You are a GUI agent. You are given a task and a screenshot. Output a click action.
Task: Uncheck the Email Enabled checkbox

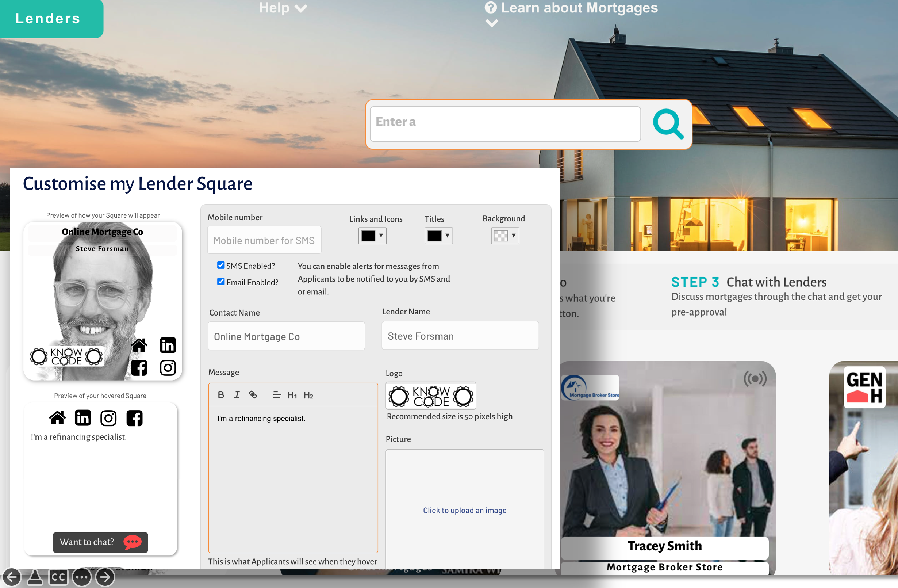click(x=221, y=282)
